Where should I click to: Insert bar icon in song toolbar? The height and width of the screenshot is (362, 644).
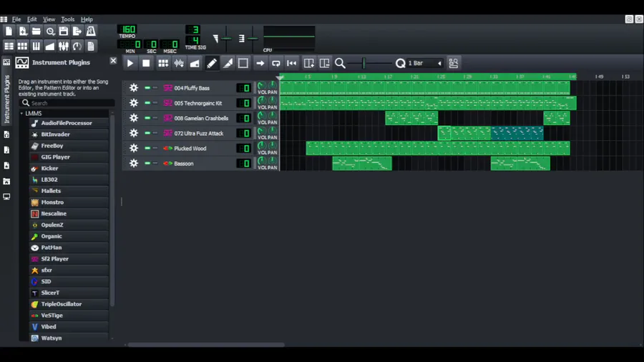pyautogui.click(x=309, y=63)
